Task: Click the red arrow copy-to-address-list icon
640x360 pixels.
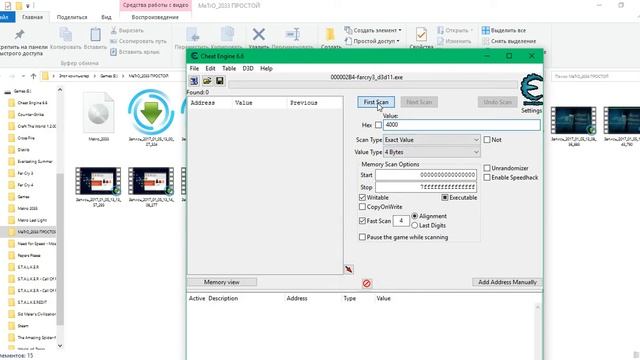Action: (349, 269)
